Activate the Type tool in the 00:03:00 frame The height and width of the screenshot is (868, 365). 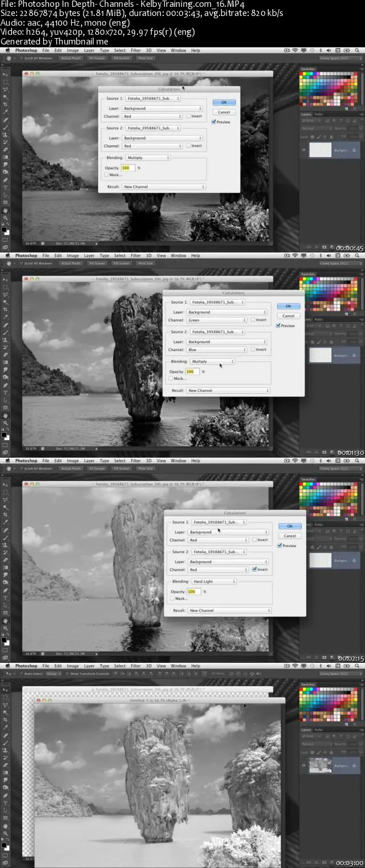click(6, 802)
